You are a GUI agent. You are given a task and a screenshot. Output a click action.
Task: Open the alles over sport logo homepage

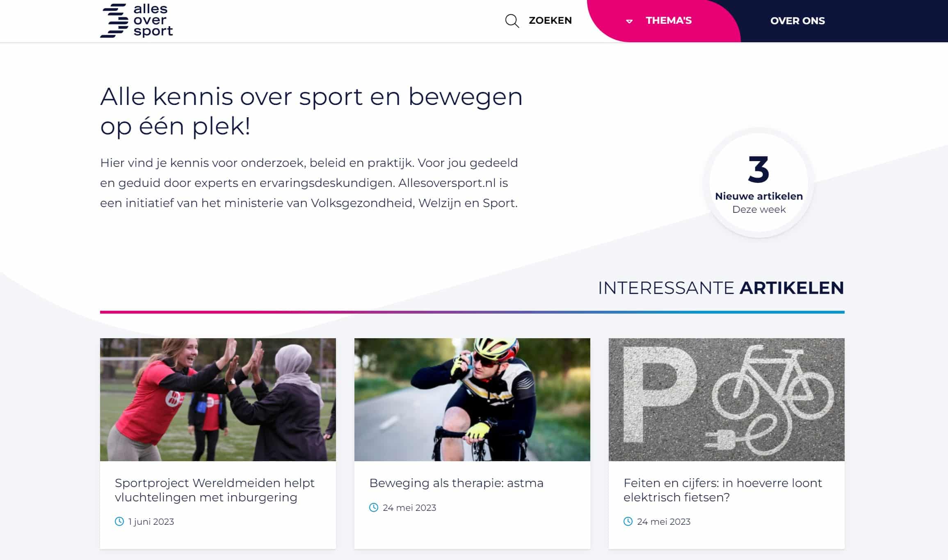coord(137,20)
